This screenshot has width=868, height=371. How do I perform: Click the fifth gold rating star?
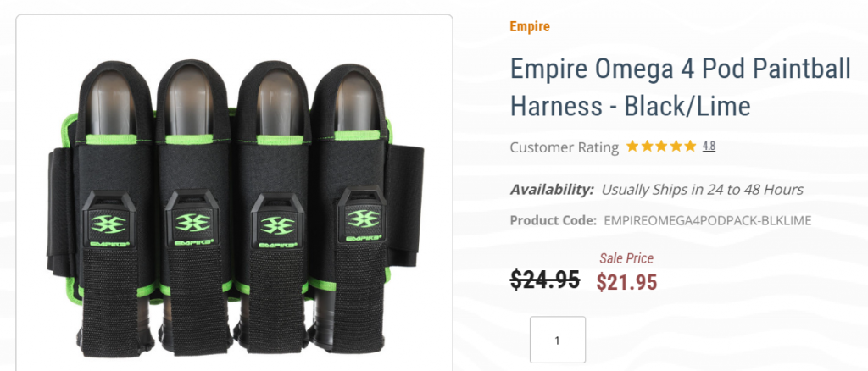tap(690, 147)
